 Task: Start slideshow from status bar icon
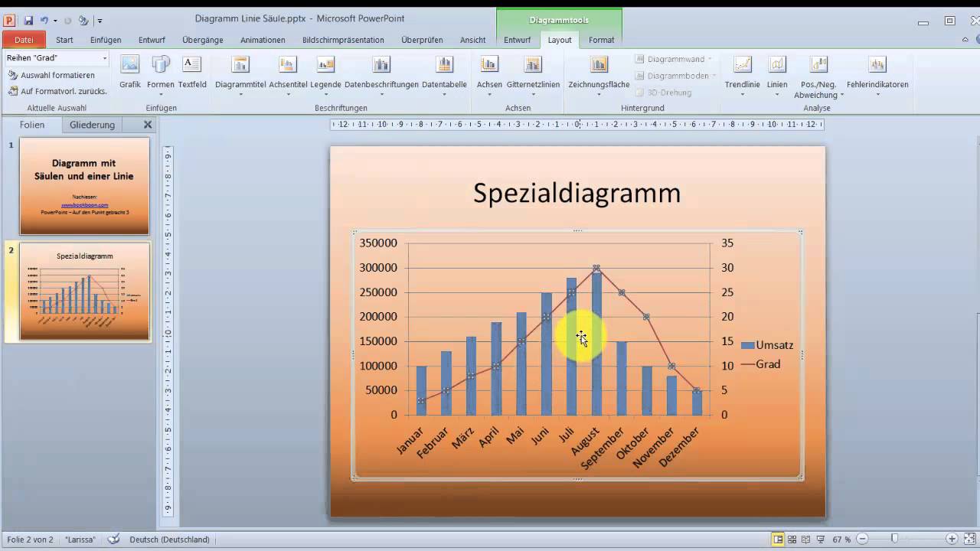click(821, 539)
